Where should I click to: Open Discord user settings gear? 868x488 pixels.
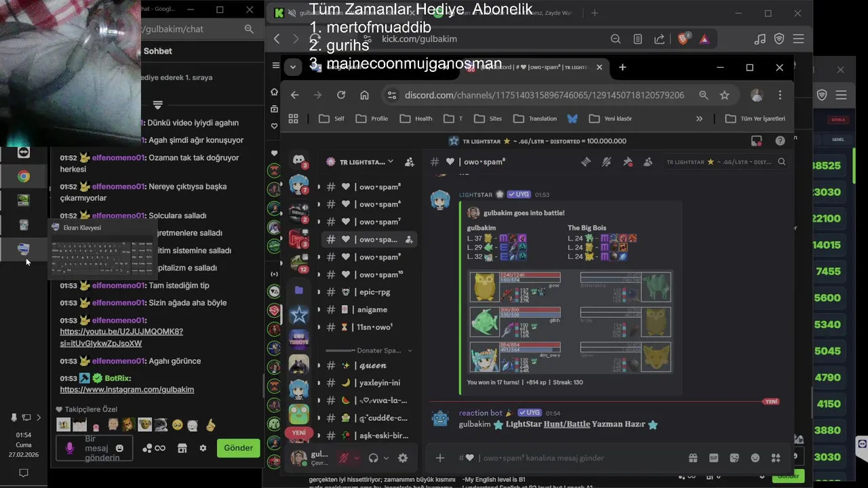click(403, 458)
